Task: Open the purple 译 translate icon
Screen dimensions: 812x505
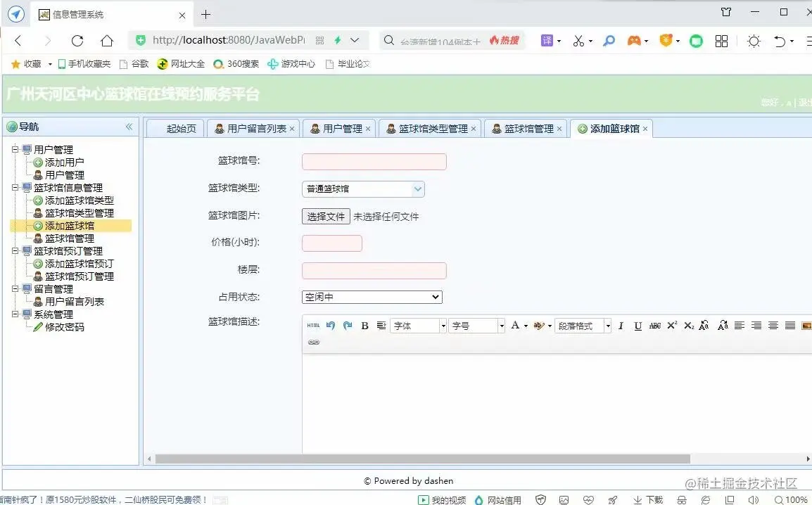Action: [547, 40]
